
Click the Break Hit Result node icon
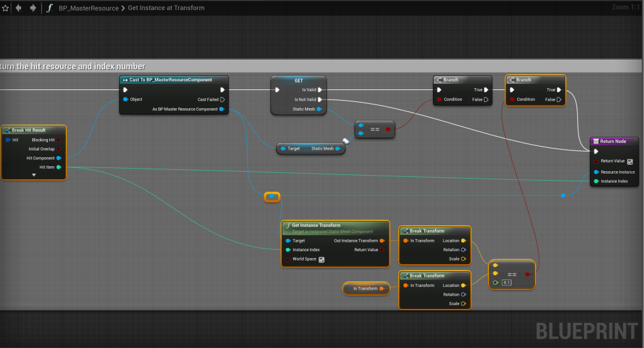tap(8, 130)
